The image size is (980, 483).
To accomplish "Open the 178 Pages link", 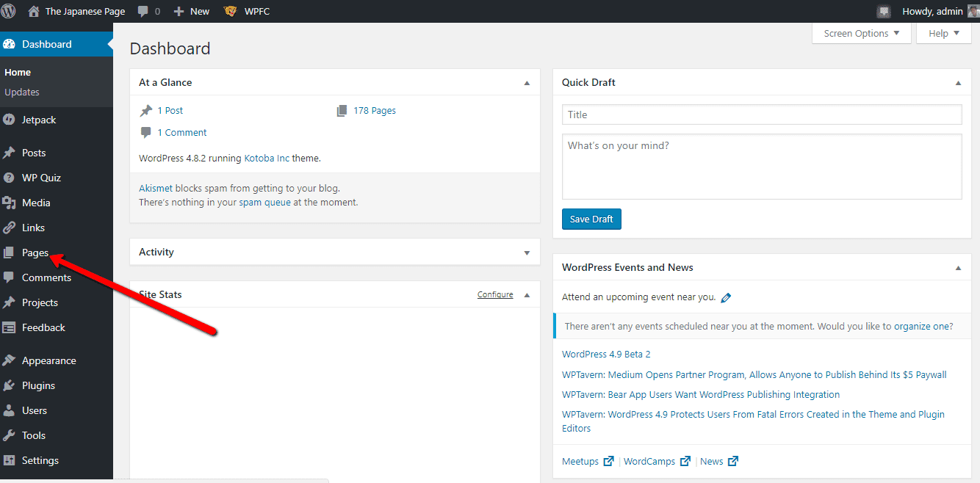I will (375, 110).
